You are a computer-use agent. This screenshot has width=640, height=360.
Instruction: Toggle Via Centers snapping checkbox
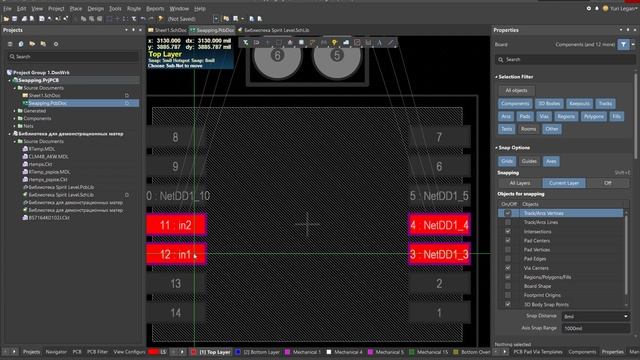[x=508, y=268]
